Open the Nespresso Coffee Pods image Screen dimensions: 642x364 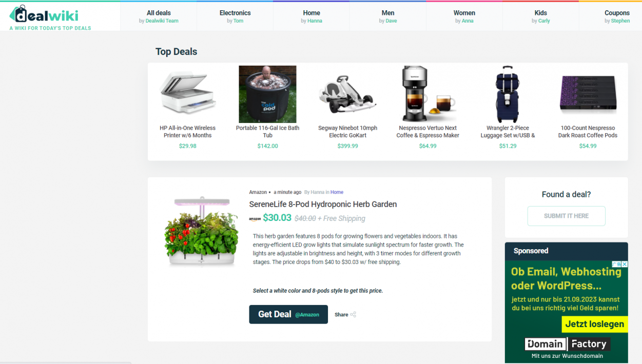coord(588,94)
